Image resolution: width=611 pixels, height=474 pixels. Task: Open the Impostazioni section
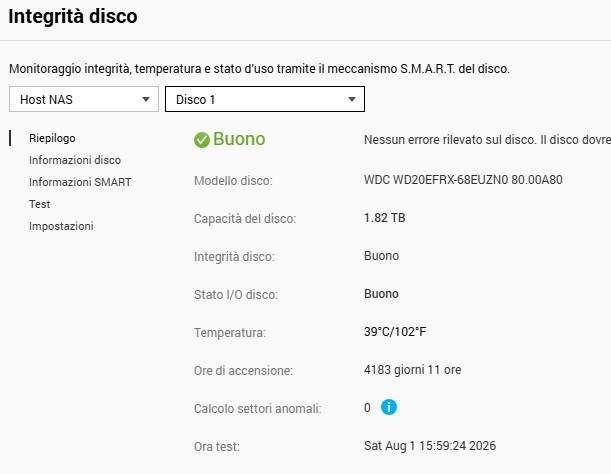(x=61, y=226)
